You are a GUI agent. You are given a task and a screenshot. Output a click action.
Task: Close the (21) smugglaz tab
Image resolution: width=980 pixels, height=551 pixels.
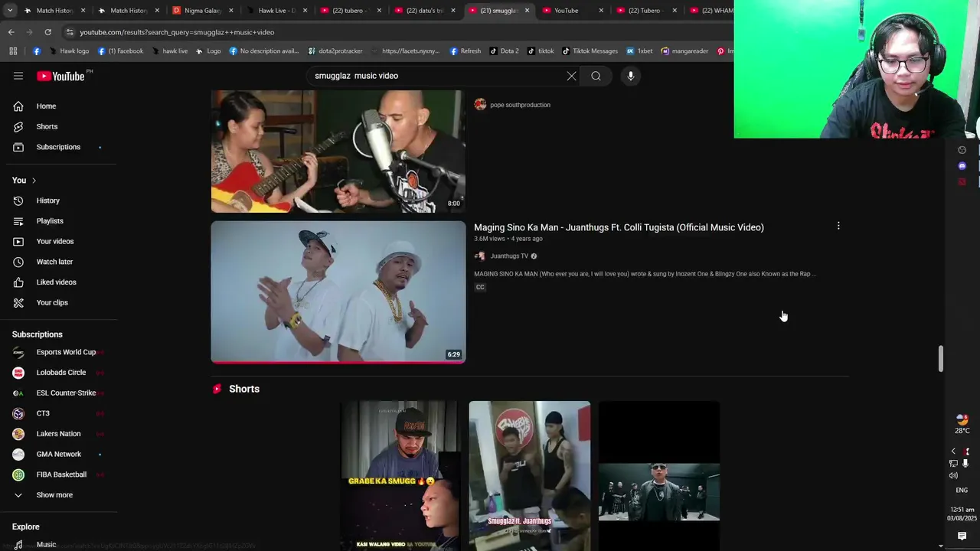click(x=527, y=11)
